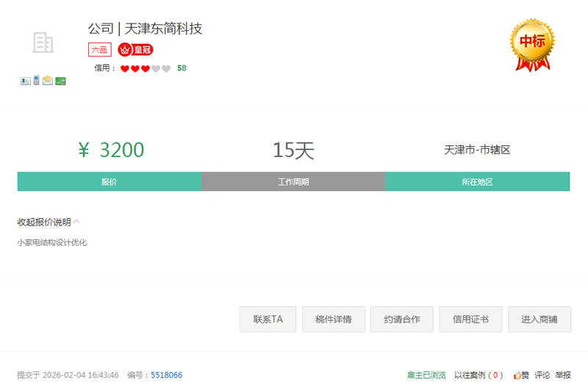Click the company building avatar icon

[x=43, y=43]
